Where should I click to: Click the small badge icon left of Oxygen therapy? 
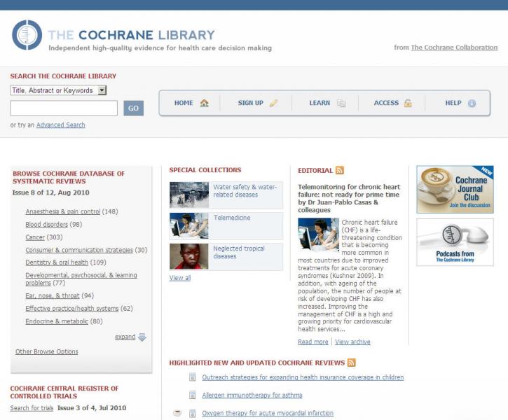[x=177, y=412]
